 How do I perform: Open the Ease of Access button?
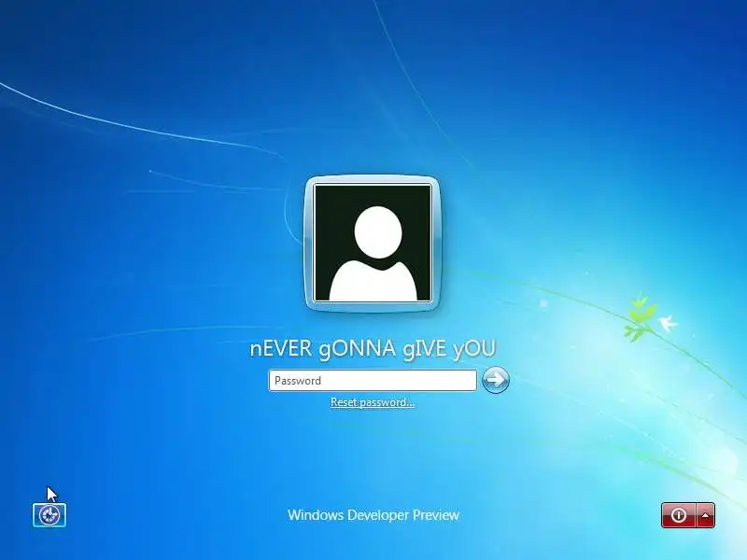click(x=49, y=515)
